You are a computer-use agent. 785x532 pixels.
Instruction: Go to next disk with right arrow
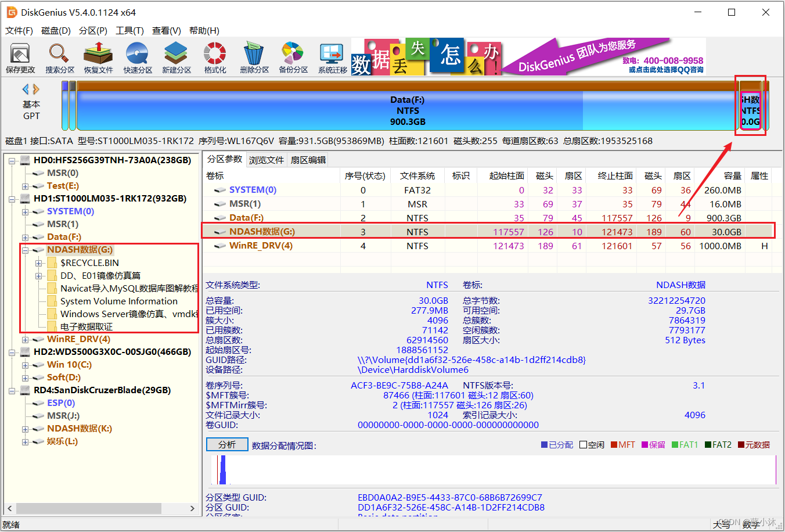36,89
